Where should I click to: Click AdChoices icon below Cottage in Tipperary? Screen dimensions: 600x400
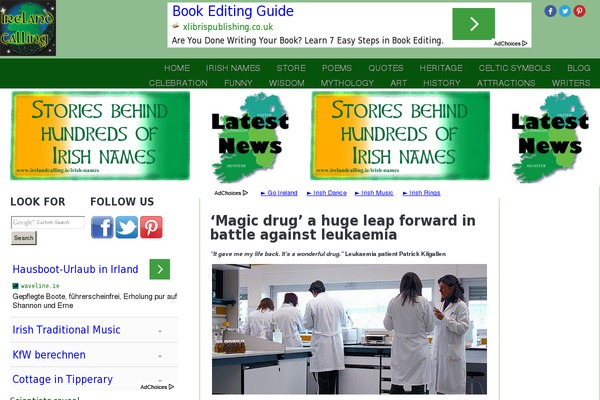pyautogui.click(x=171, y=387)
